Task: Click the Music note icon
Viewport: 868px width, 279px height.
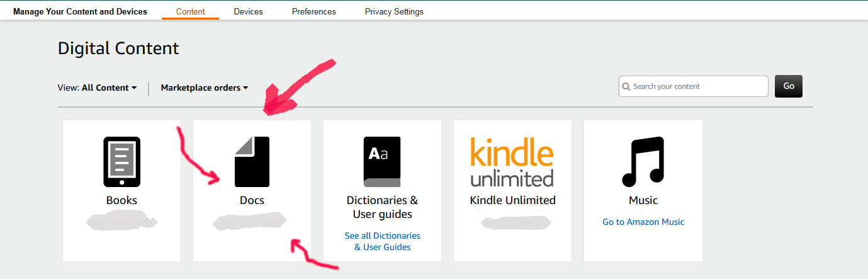Action: (643, 162)
